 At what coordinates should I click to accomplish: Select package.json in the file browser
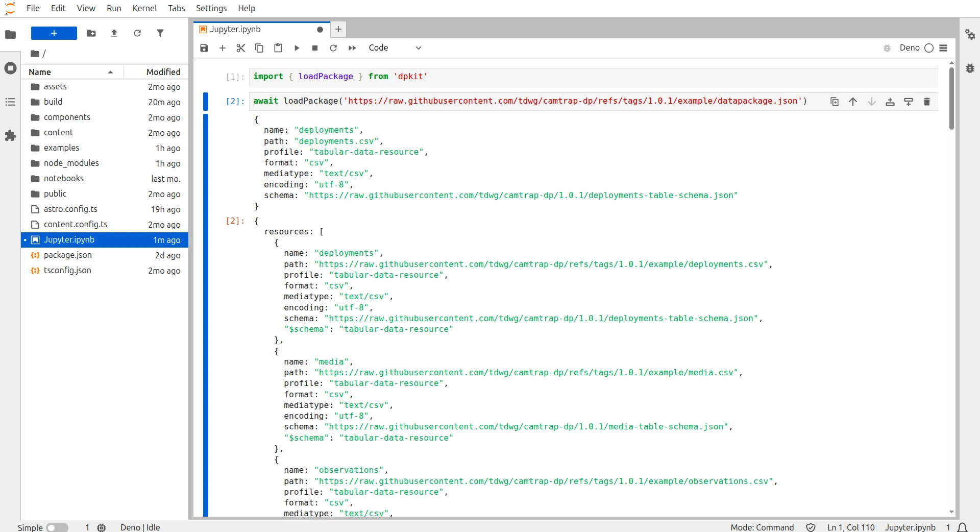68,255
